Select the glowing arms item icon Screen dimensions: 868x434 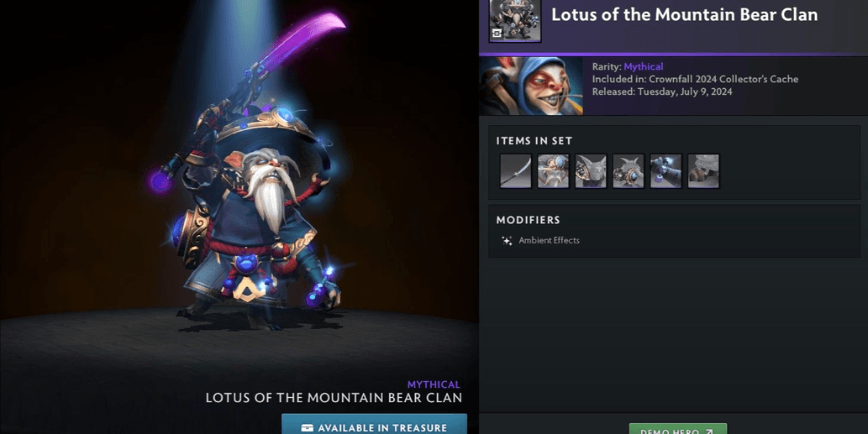[666, 171]
